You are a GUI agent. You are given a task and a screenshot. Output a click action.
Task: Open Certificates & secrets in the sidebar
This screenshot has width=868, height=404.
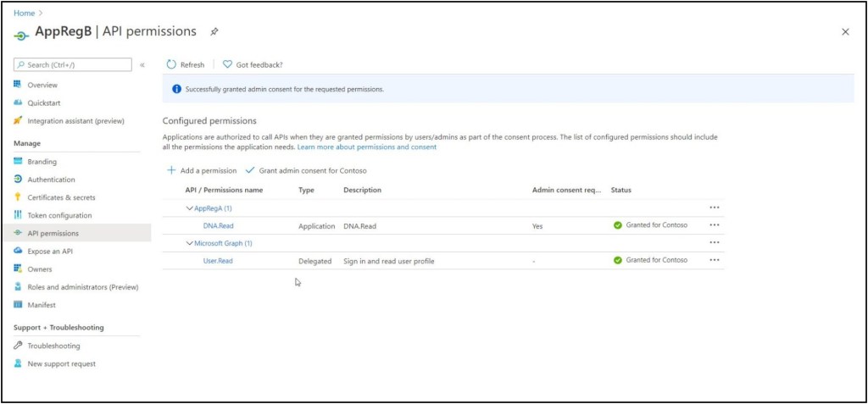pos(61,197)
